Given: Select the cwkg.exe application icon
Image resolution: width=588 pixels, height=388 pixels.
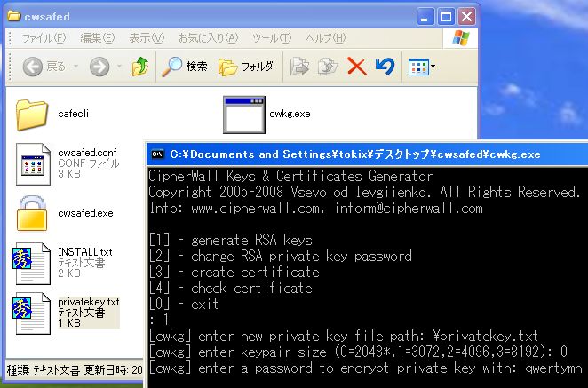Looking at the screenshot, I should coord(244,115).
